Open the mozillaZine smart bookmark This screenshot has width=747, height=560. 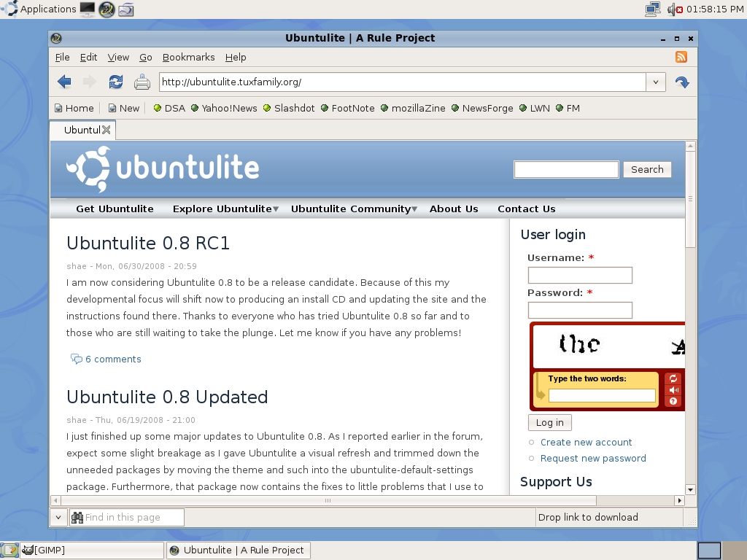click(x=413, y=108)
